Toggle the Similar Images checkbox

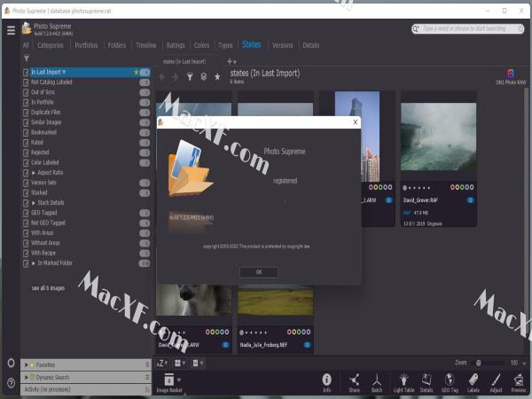pos(26,122)
